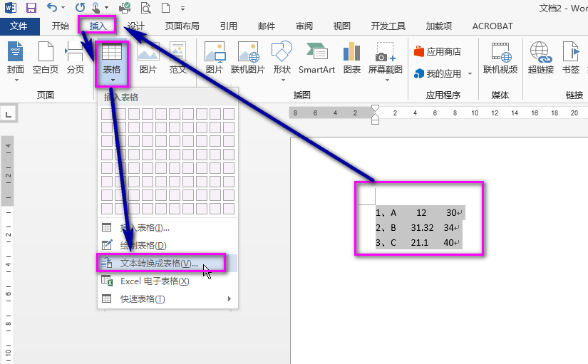Click the bottom-right cell of table grid
The width and height of the screenshot is (588, 364).
point(229,209)
